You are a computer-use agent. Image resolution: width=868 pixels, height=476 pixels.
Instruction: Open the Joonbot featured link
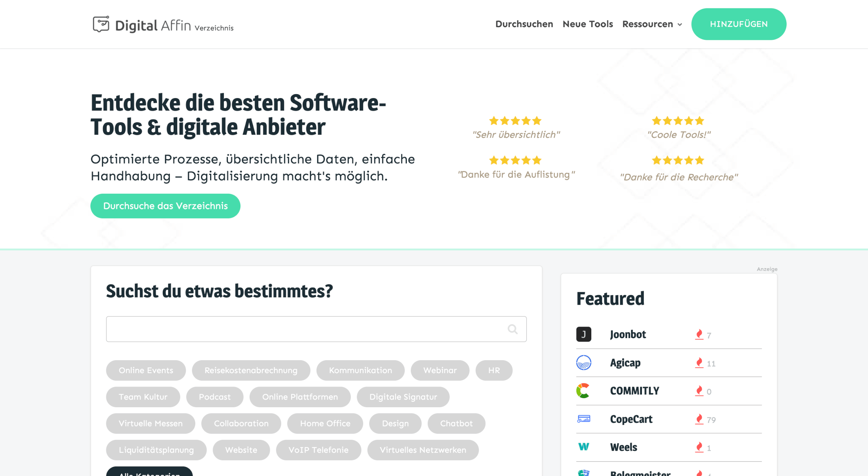[x=628, y=334]
